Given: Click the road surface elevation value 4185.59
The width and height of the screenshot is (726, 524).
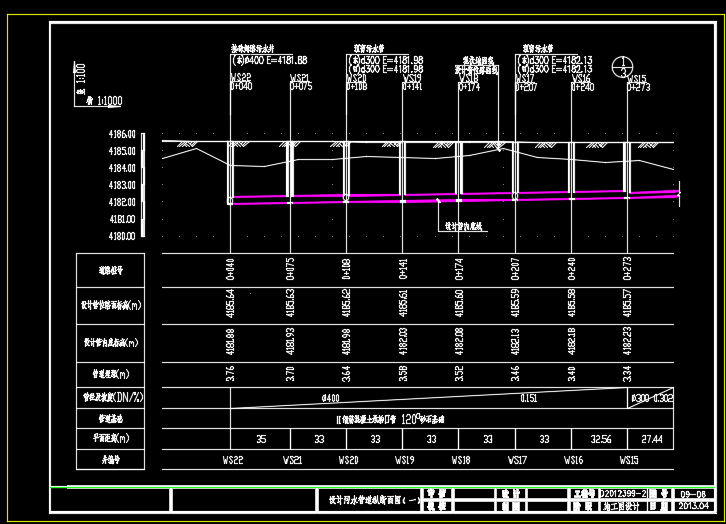Looking at the screenshot, I should click(x=515, y=303).
